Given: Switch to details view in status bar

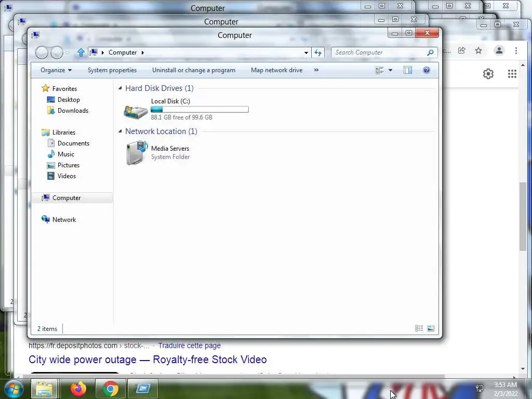Looking at the screenshot, I should pyautogui.click(x=419, y=328).
